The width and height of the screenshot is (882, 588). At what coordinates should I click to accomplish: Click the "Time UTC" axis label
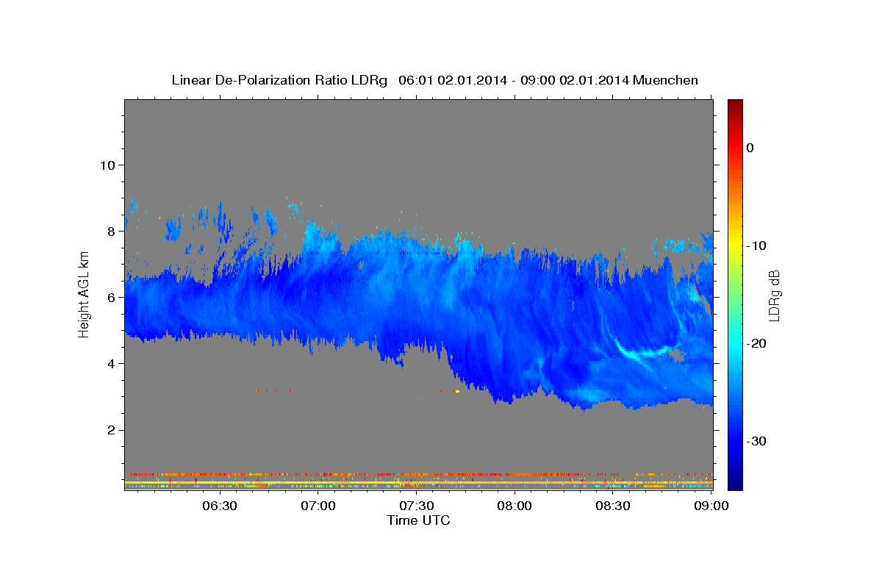coord(418,520)
